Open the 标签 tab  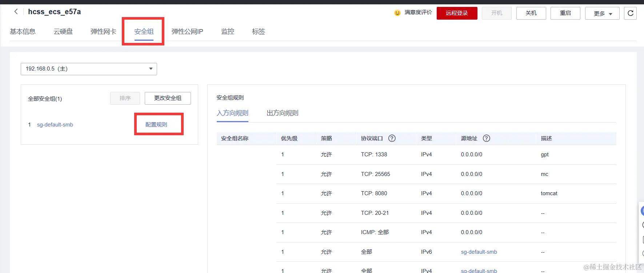pos(259,32)
